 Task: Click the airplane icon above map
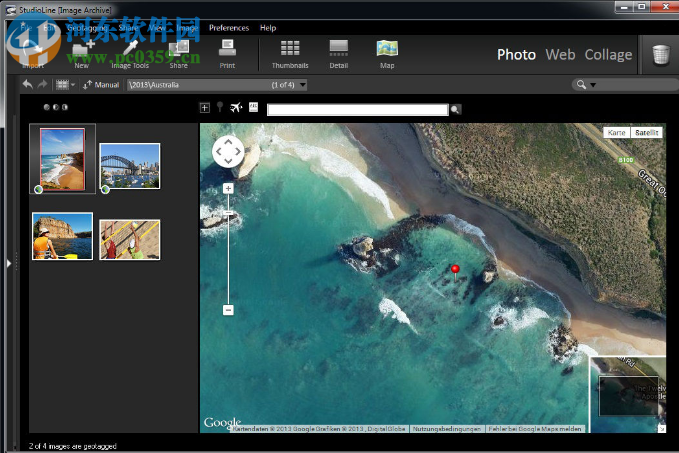[236, 107]
